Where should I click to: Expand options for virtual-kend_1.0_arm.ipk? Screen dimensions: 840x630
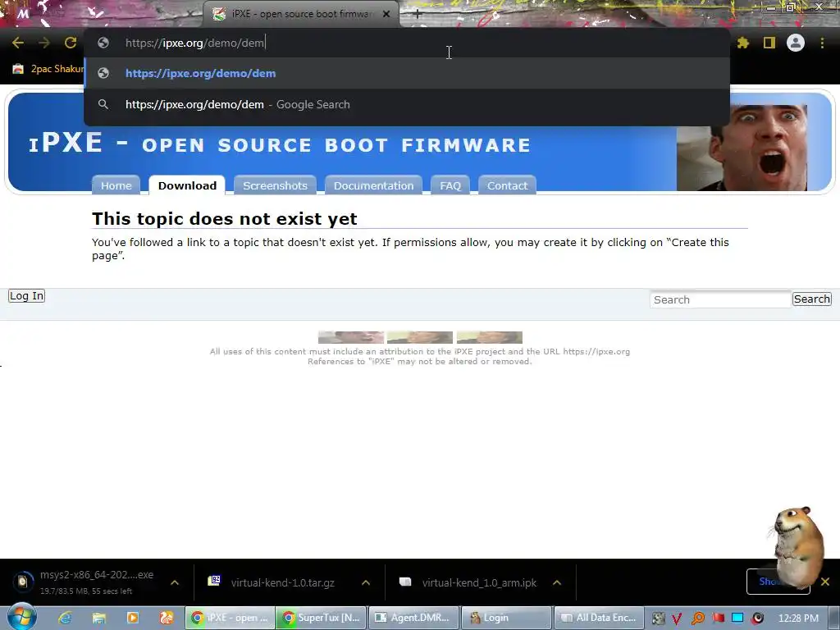pos(557,582)
